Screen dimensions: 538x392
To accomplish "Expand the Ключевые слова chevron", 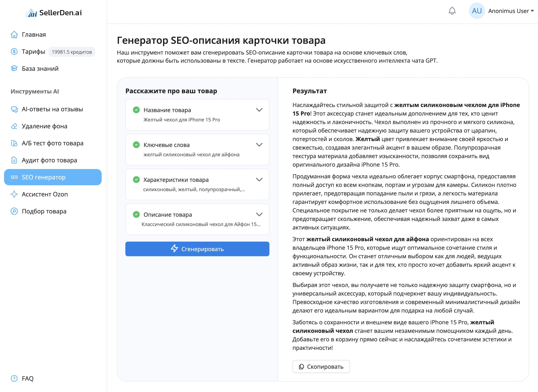I will [x=259, y=145].
